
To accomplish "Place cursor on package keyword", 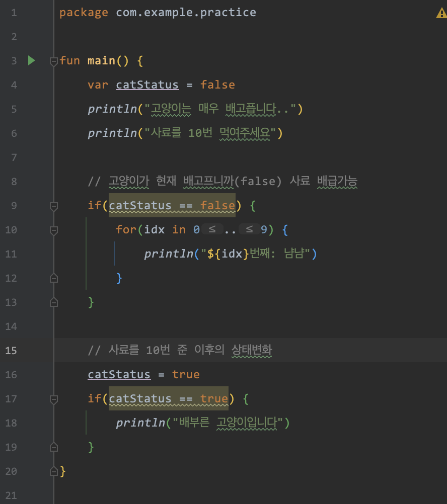I will pos(84,13).
